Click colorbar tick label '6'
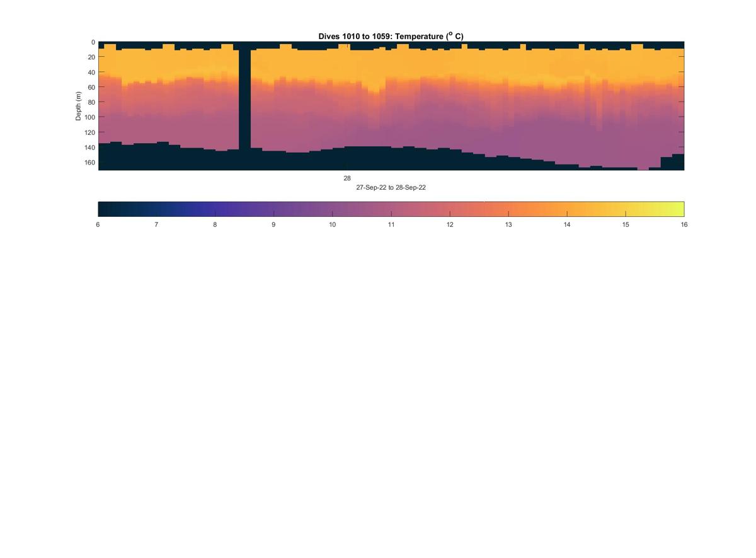 (98, 224)
